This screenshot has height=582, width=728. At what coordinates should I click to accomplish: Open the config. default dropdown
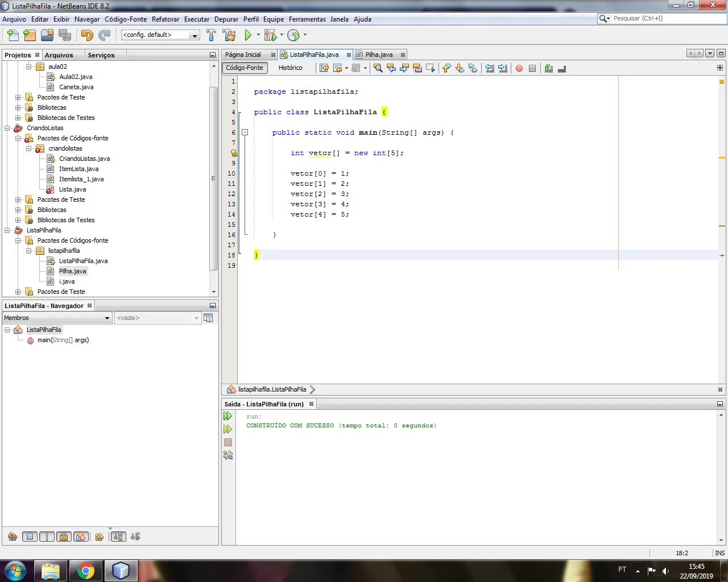(160, 35)
